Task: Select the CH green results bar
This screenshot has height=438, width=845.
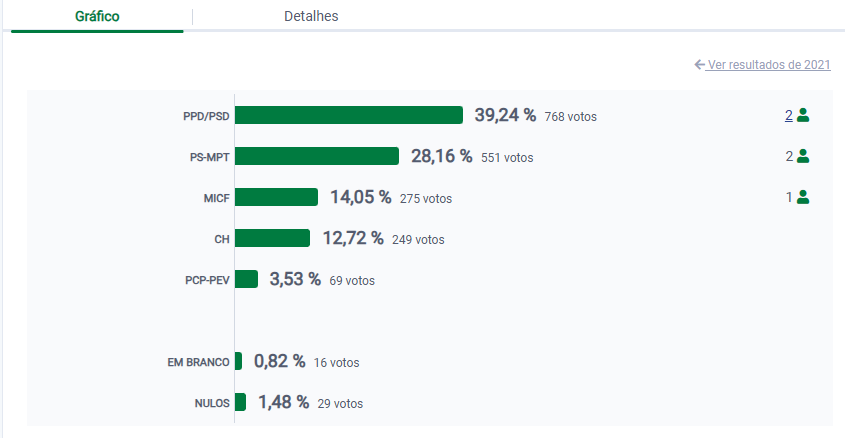Action: (272, 238)
